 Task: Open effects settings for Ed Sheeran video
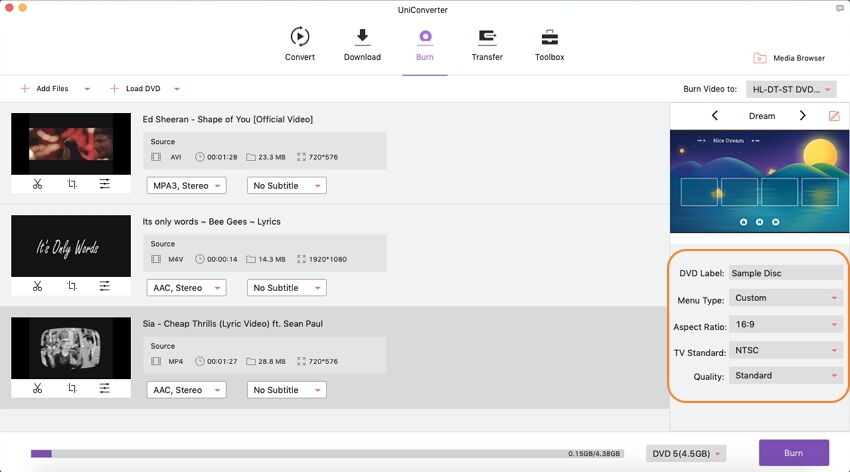[105, 184]
